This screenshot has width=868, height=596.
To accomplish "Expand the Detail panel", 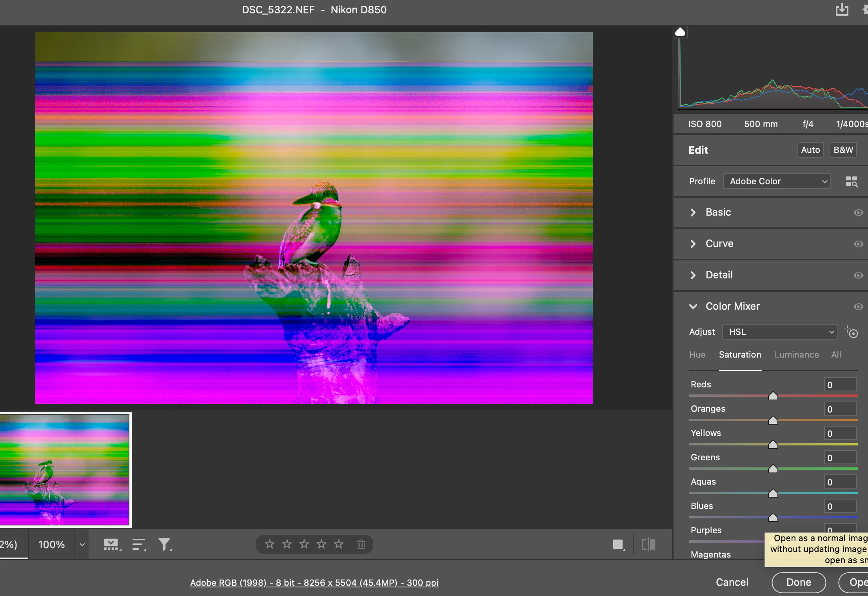I will click(x=719, y=275).
